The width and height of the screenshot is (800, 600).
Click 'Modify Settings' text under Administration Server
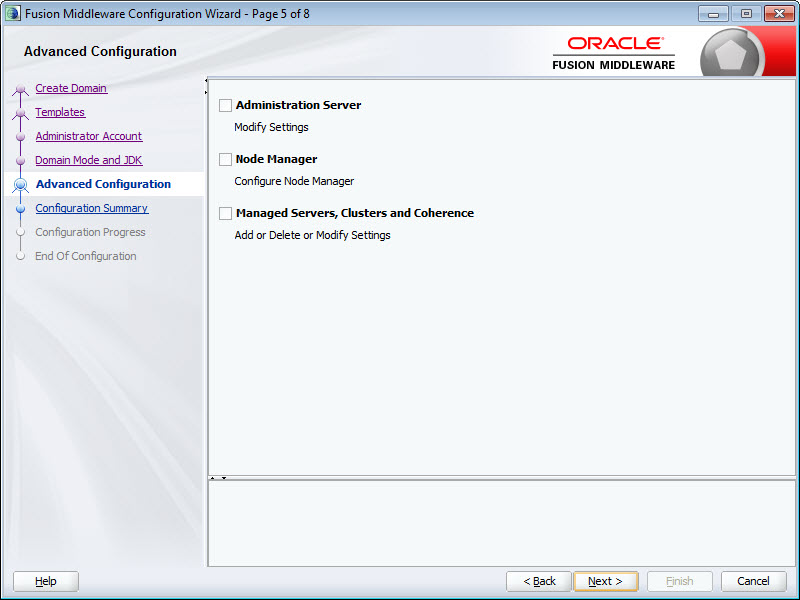click(271, 127)
